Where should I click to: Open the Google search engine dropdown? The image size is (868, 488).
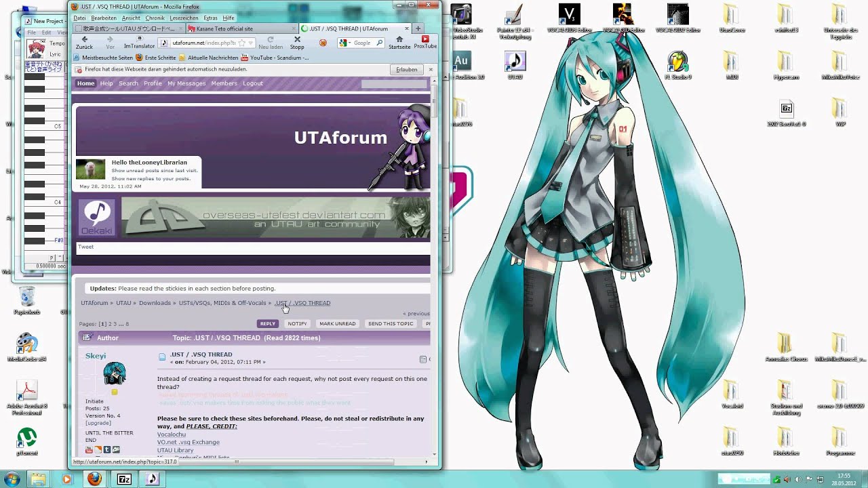(345, 43)
